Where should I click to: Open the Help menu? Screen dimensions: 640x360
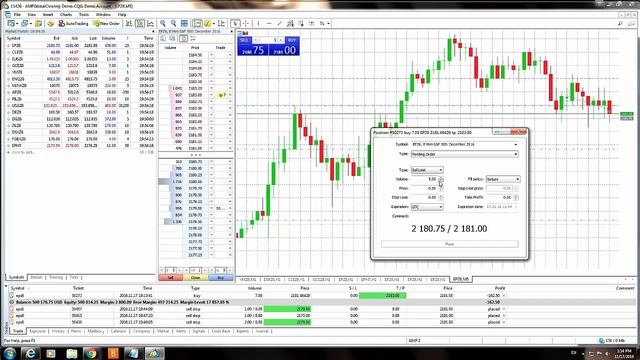[x=122, y=14]
